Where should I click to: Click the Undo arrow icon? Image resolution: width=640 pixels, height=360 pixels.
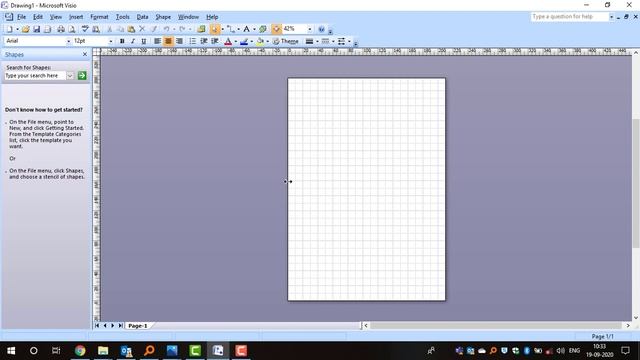(x=167, y=29)
